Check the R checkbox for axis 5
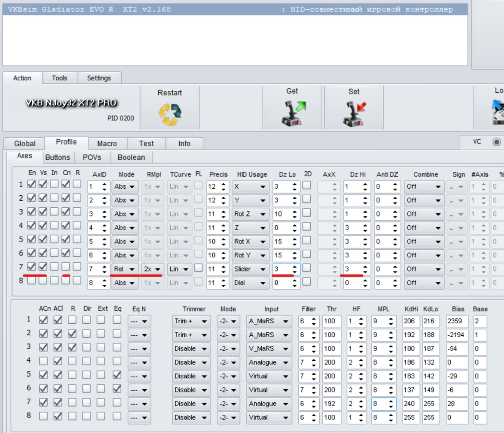The image size is (504, 433). tap(77, 240)
